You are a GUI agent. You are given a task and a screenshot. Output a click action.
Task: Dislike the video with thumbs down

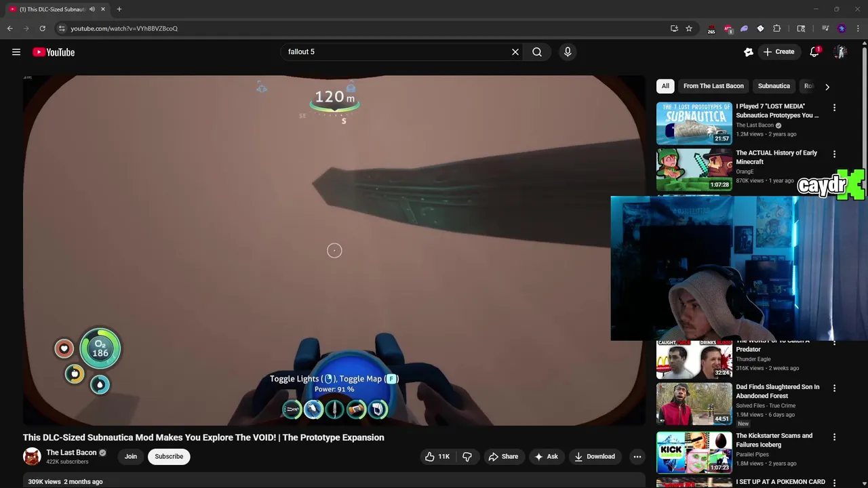pos(467,457)
